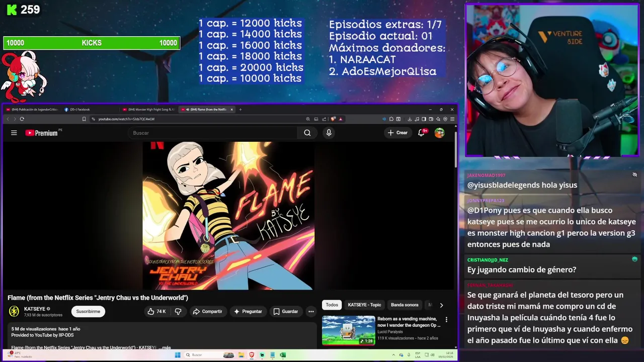Expand the description with ...más

pyautogui.click(x=164, y=347)
